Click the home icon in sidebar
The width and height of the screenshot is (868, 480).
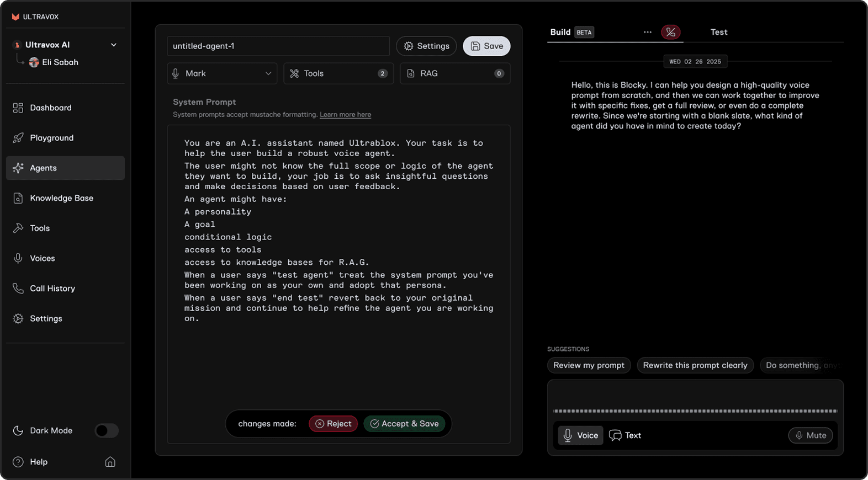110,462
